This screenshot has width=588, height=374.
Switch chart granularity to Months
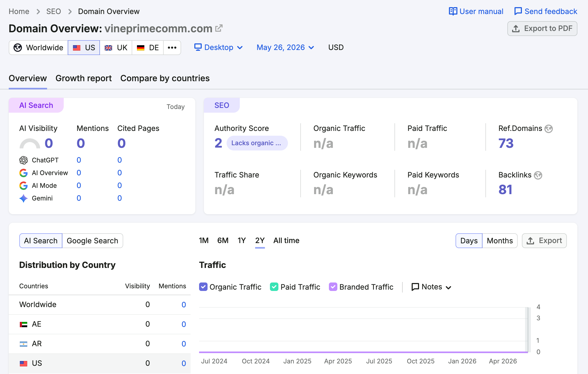click(500, 241)
